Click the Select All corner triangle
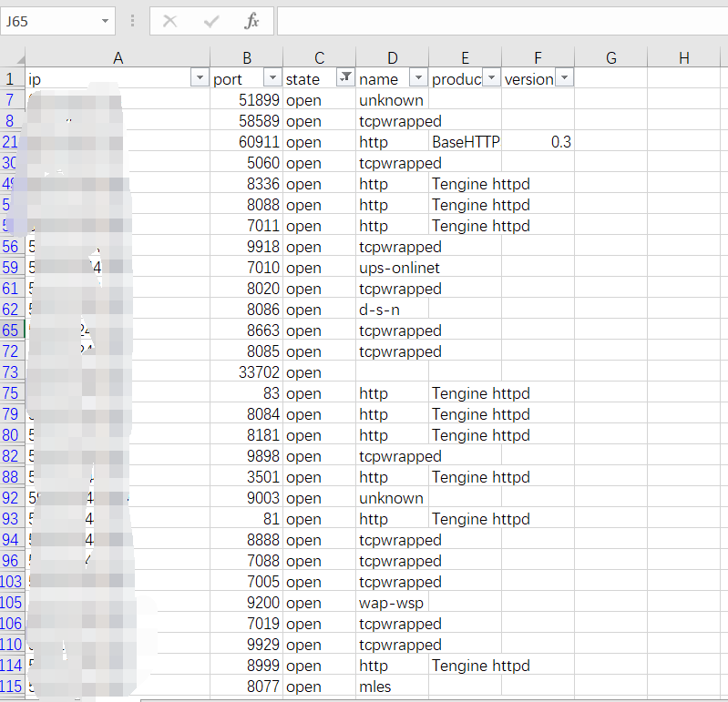Screen dimensions: 728x702 click(20, 59)
